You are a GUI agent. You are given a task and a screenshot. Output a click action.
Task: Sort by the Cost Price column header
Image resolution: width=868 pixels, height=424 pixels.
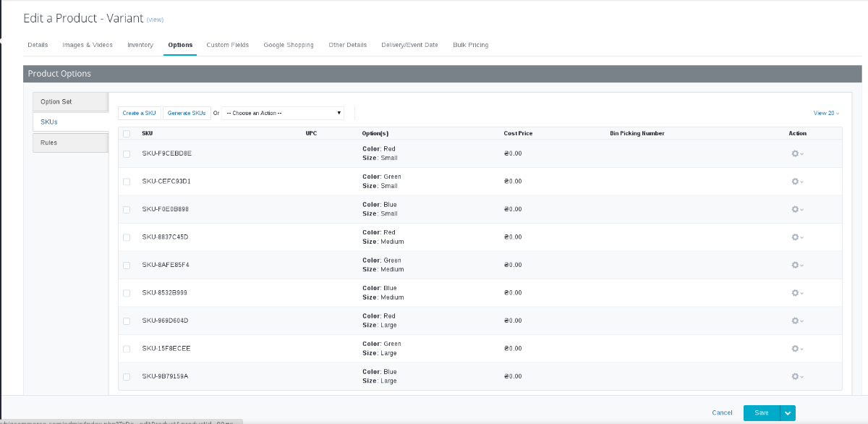(518, 134)
